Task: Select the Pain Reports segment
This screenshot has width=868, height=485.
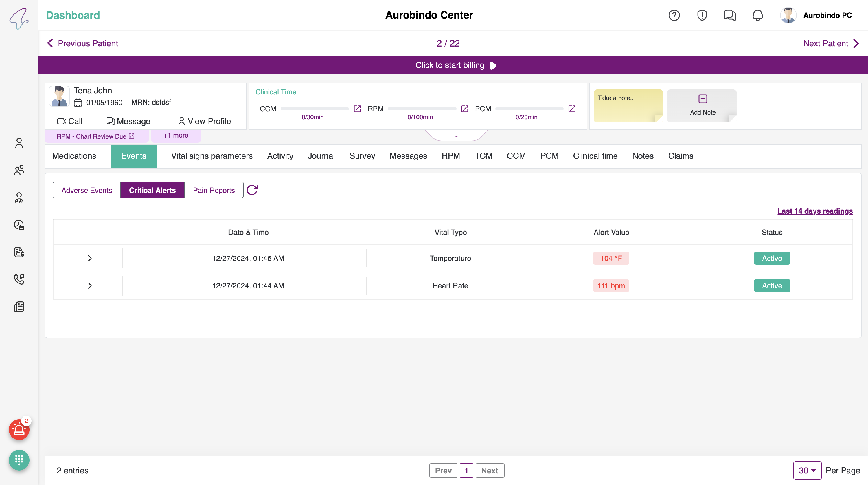Action: point(214,190)
